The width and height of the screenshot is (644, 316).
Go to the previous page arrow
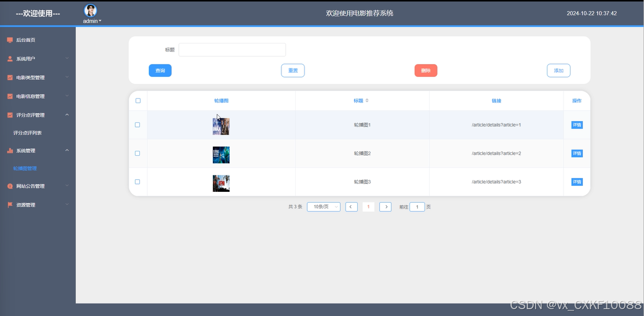(351, 207)
